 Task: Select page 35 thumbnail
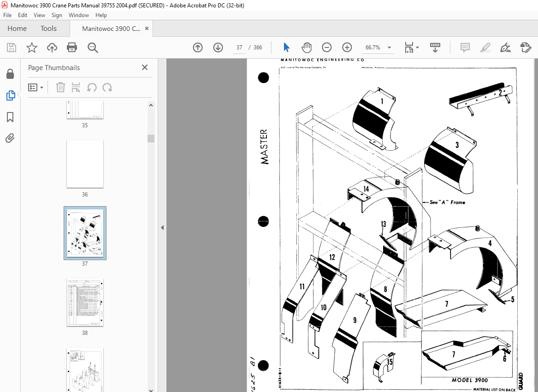point(85,110)
